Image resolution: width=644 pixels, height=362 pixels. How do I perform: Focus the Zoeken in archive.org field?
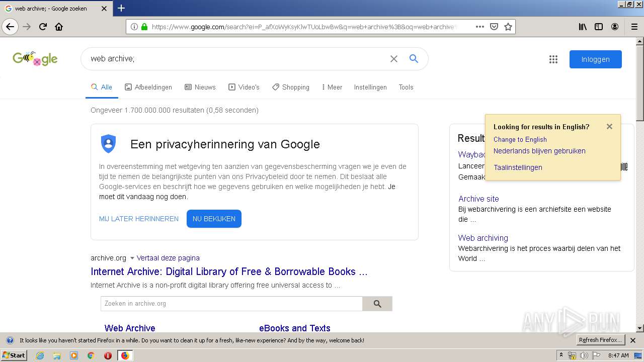pyautogui.click(x=231, y=304)
